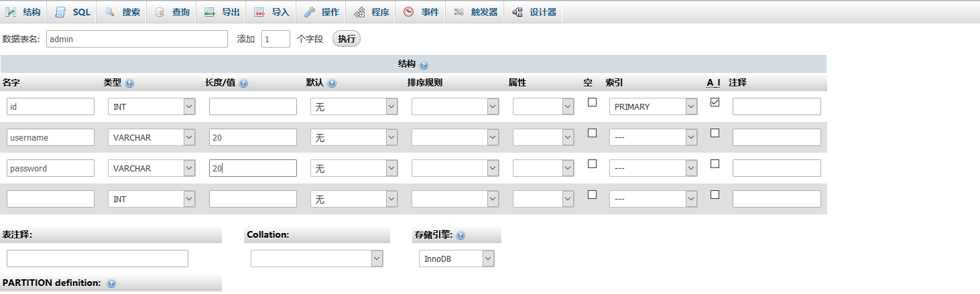Image resolution: width=980 pixels, height=294 pixels.
Task: Enable A_I checkbox in the empty fourth row
Action: [x=715, y=195]
